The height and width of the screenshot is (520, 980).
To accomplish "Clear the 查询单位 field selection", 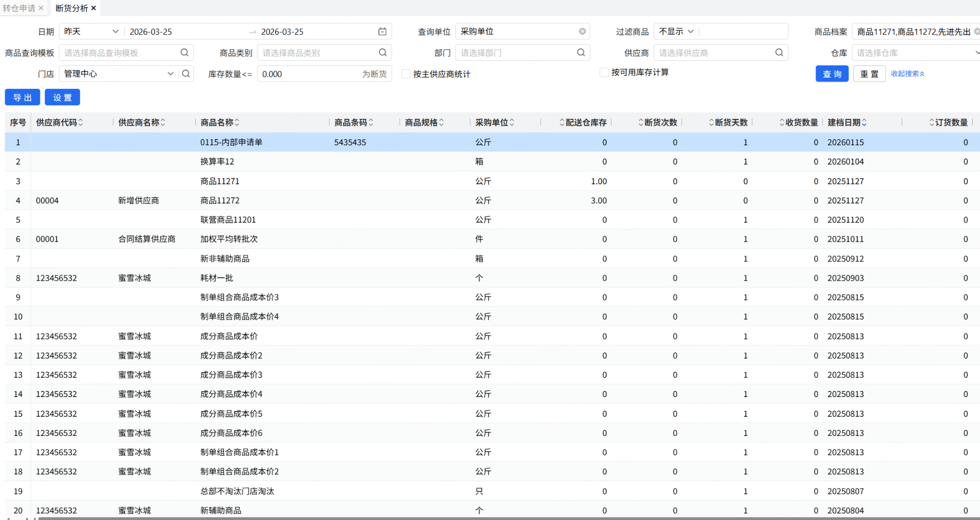I will click(x=582, y=32).
